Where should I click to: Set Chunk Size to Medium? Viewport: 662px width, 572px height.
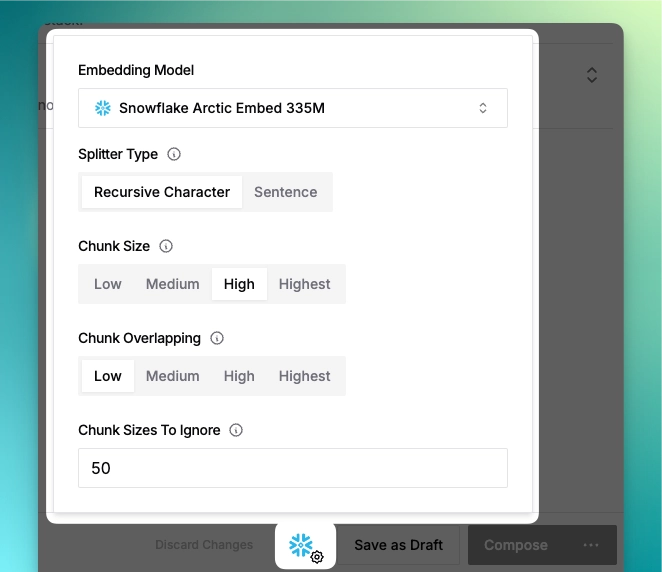[x=173, y=284]
